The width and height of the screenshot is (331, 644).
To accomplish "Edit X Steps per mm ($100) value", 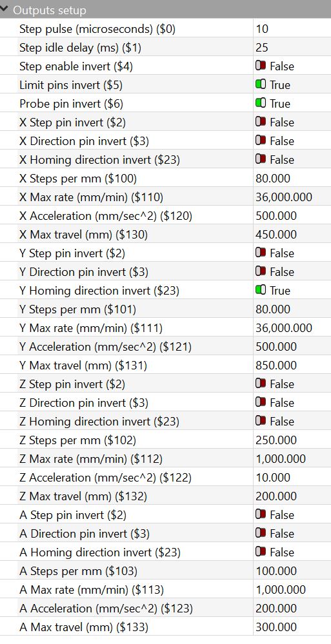I will (x=292, y=179).
